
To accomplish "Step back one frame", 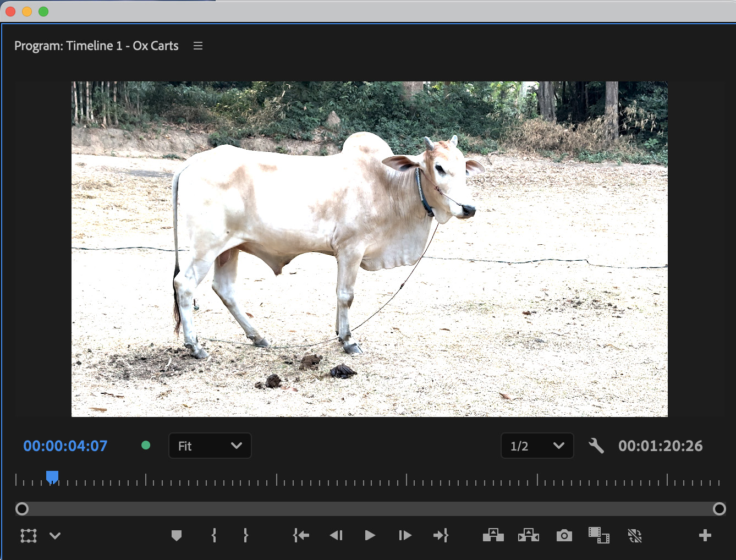I will pyautogui.click(x=336, y=536).
